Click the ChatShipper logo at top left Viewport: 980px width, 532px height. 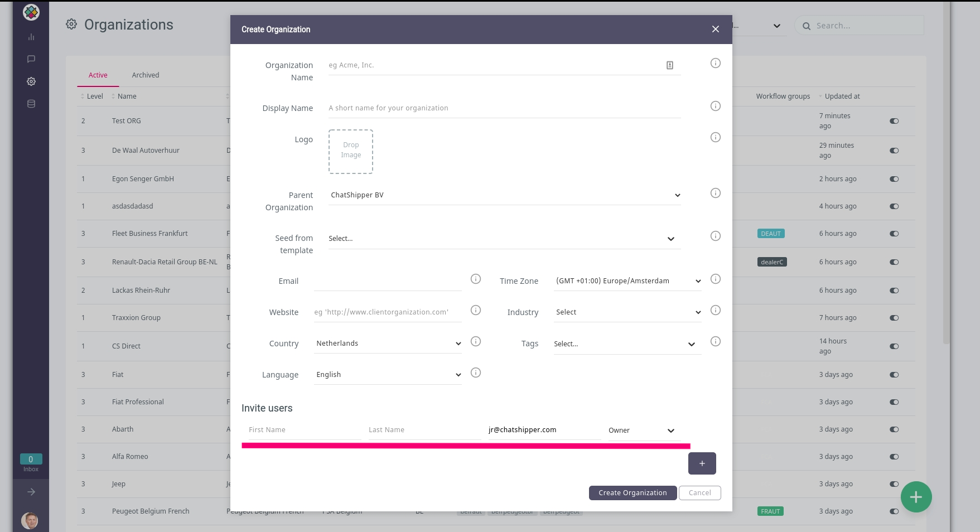[x=31, y=12]
